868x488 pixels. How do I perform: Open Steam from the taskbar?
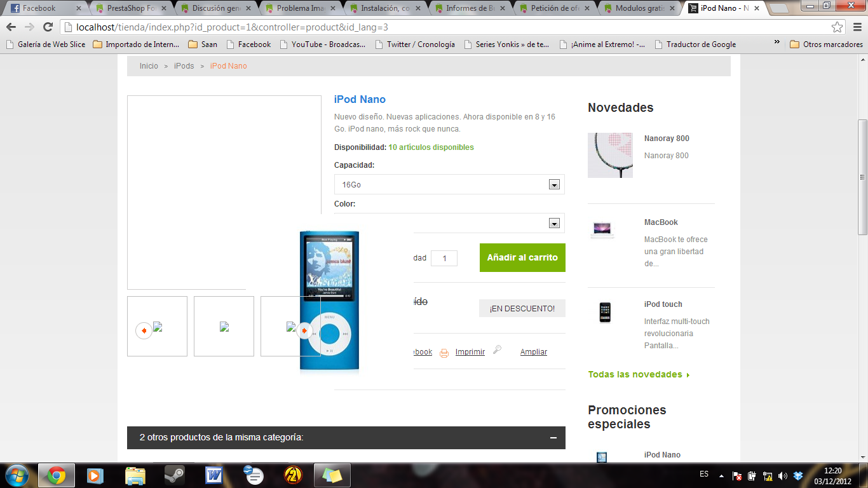coord(174,475)
